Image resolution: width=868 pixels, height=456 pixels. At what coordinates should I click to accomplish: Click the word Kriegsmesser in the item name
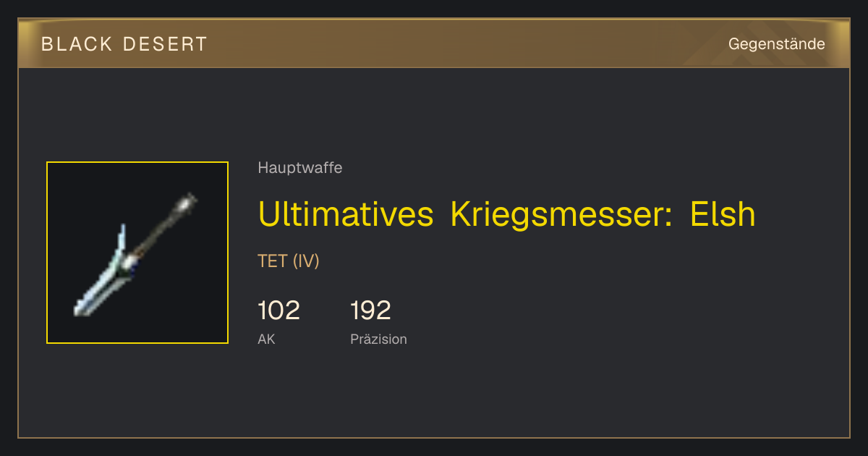563,214
